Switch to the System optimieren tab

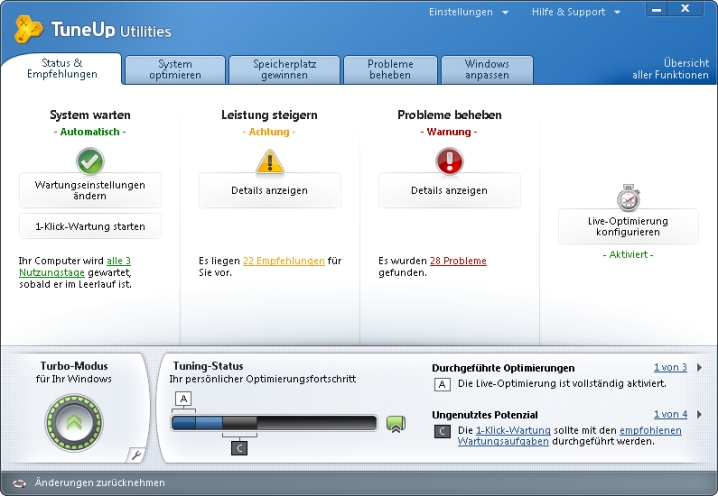pyautogui.click(x=175, y=70)
